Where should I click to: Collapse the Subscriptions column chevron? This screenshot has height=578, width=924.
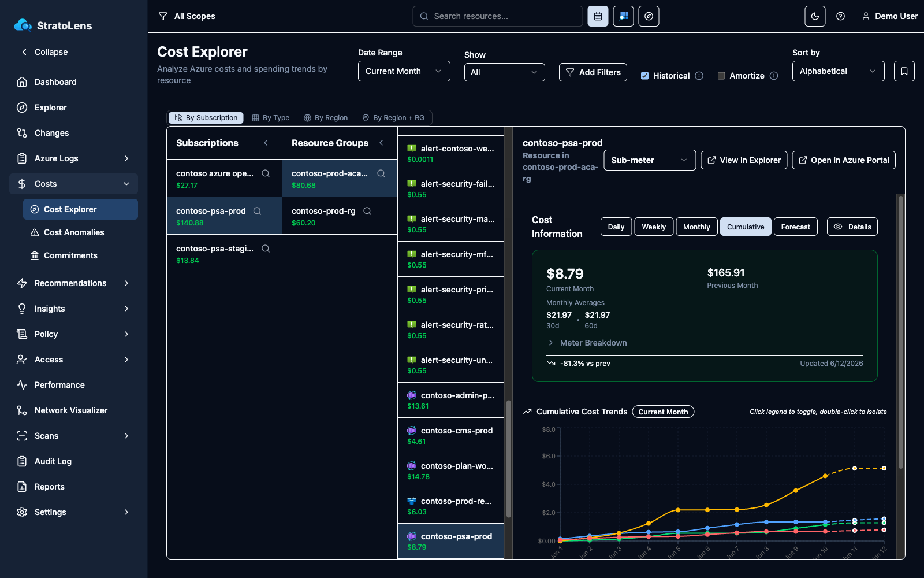266,143
